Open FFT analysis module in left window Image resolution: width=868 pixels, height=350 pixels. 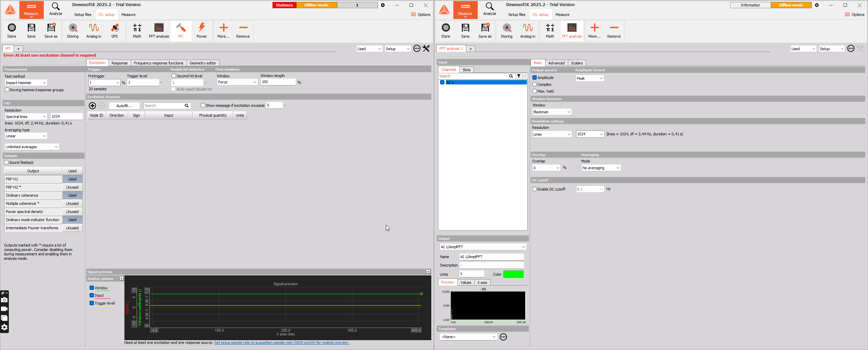[159, 31]
